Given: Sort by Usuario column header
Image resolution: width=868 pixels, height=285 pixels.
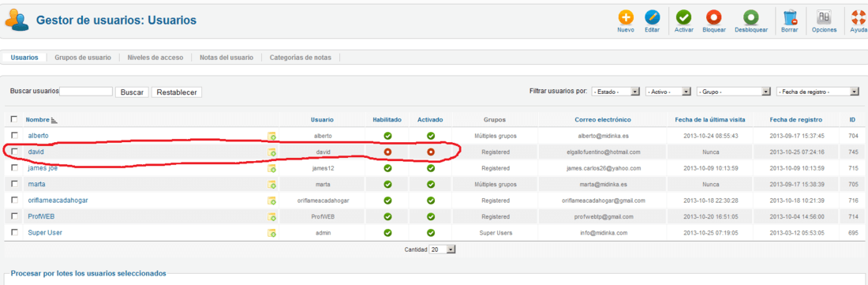Looking at the screenshot, I should click(322, 120).
